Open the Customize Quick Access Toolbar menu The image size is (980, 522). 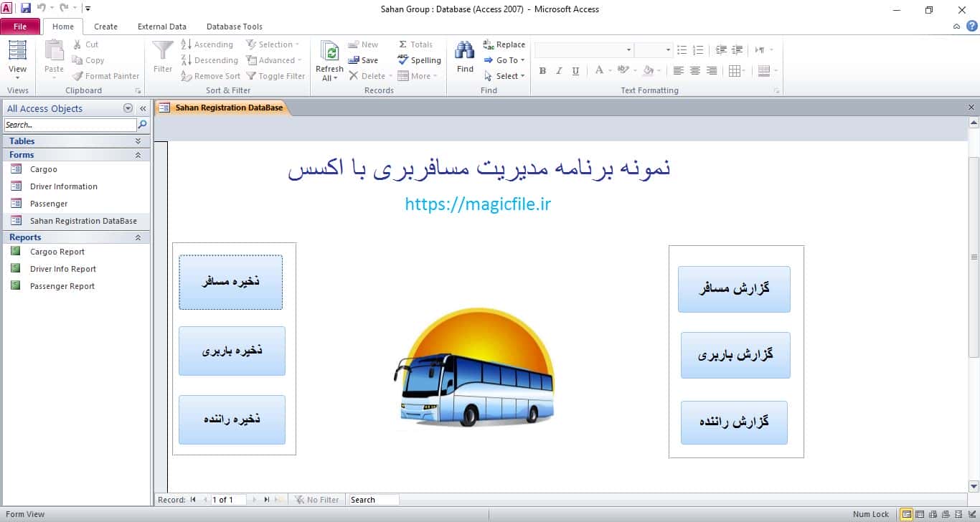88,9
